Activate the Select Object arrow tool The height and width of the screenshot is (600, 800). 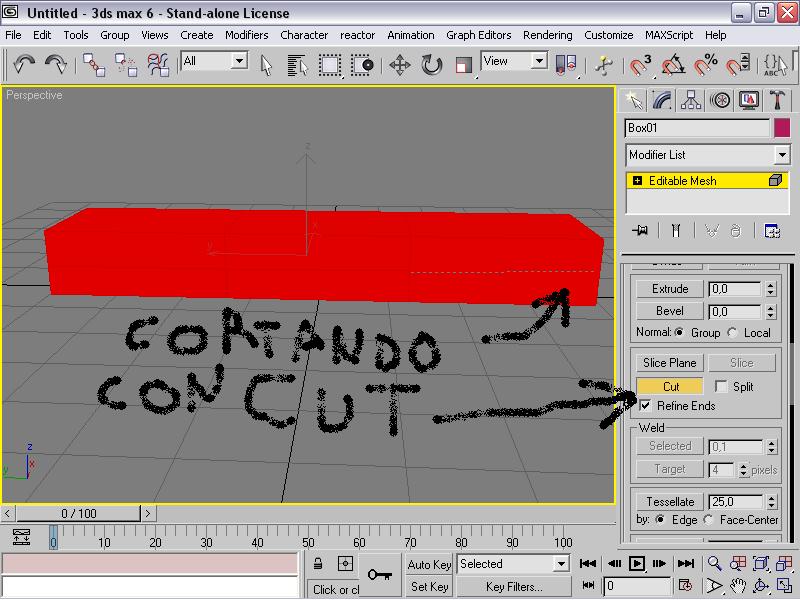(266, 65)
